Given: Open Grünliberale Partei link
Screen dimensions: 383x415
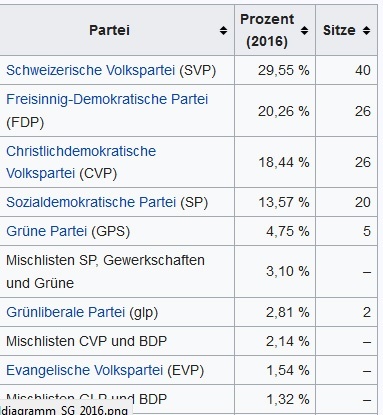Looking at the screenshot, I should (65, 312).
